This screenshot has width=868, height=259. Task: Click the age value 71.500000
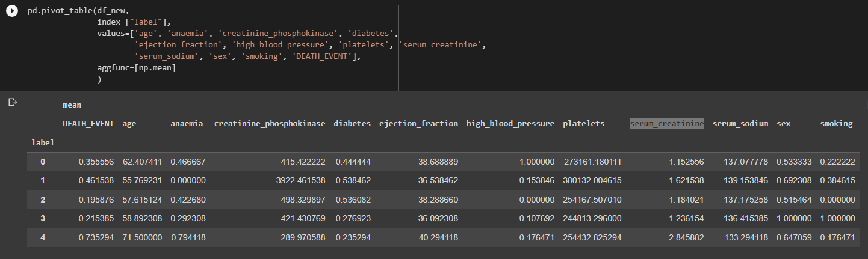[142, 237]
